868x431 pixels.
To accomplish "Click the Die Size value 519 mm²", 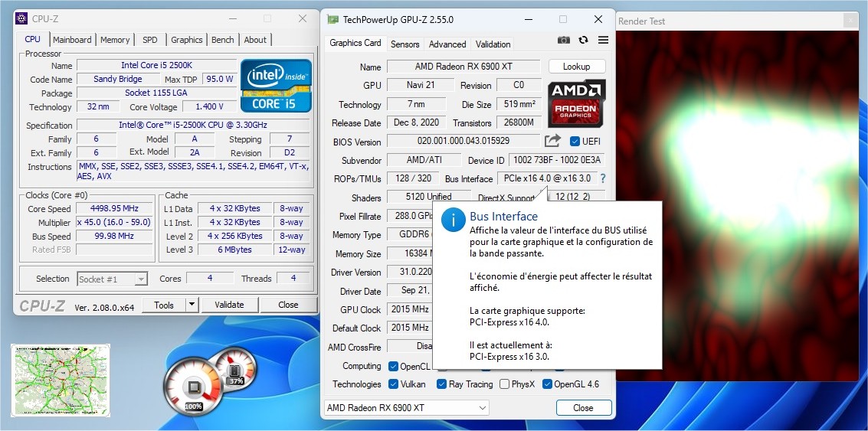I will (519, 104).
